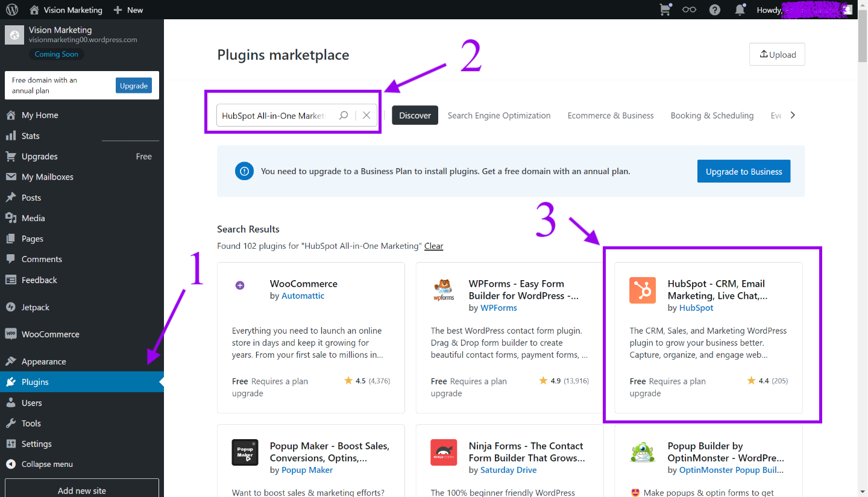The image size is (868, 497).
Task: Click the blue Upgrade button in sidebar
Action: (x=134, y=86)
